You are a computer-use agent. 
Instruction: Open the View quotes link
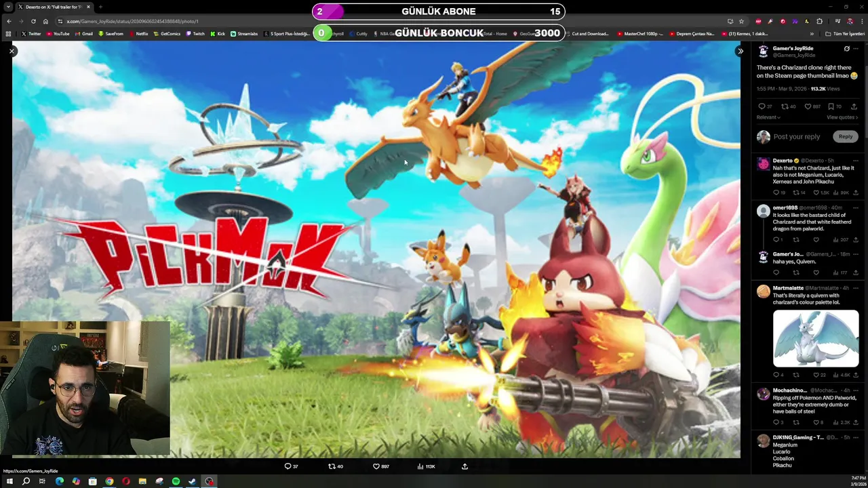tap(842, 117)
